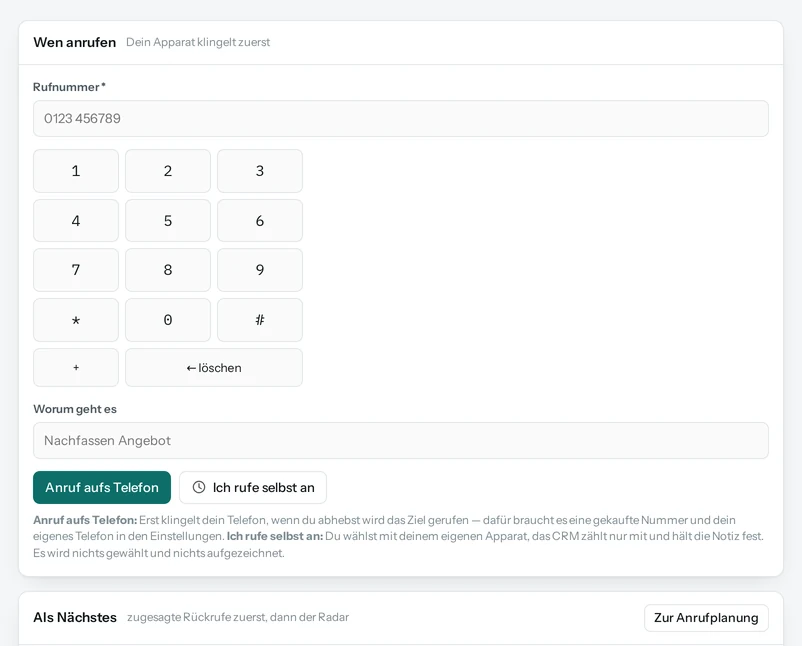Tap digit 4 on the dial pad
The height and width of the screenshot is (646, 802).
[76, 220]
